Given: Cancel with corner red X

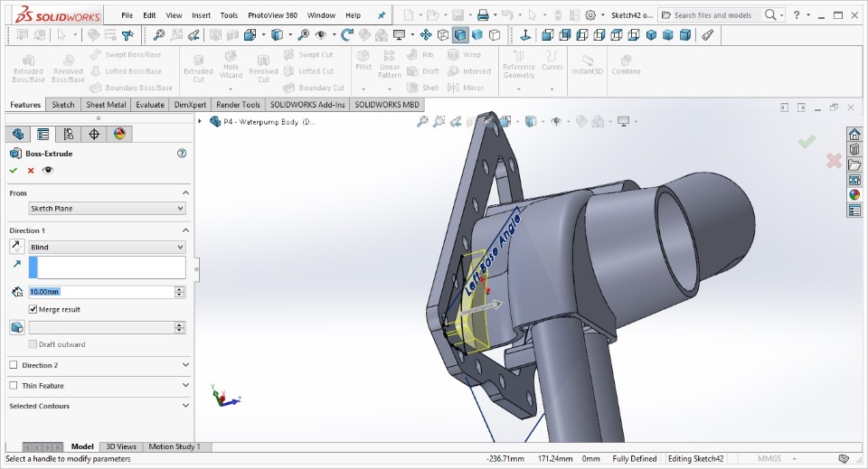Looking at the screenshot, I should pyautogui.click(x=834, y=161).
